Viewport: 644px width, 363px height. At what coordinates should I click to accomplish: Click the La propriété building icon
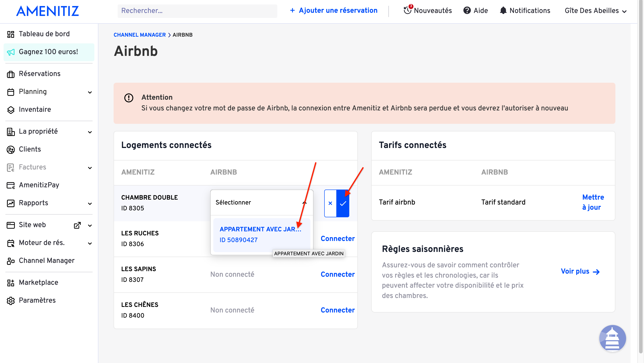click(x=11, y=132)
